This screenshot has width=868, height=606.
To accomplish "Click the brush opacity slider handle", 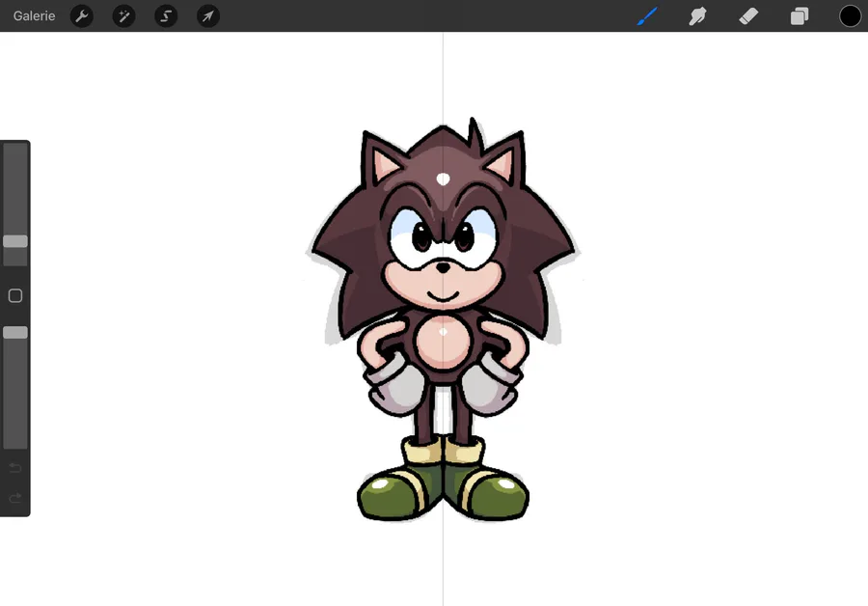I will (x=15, y=332).
